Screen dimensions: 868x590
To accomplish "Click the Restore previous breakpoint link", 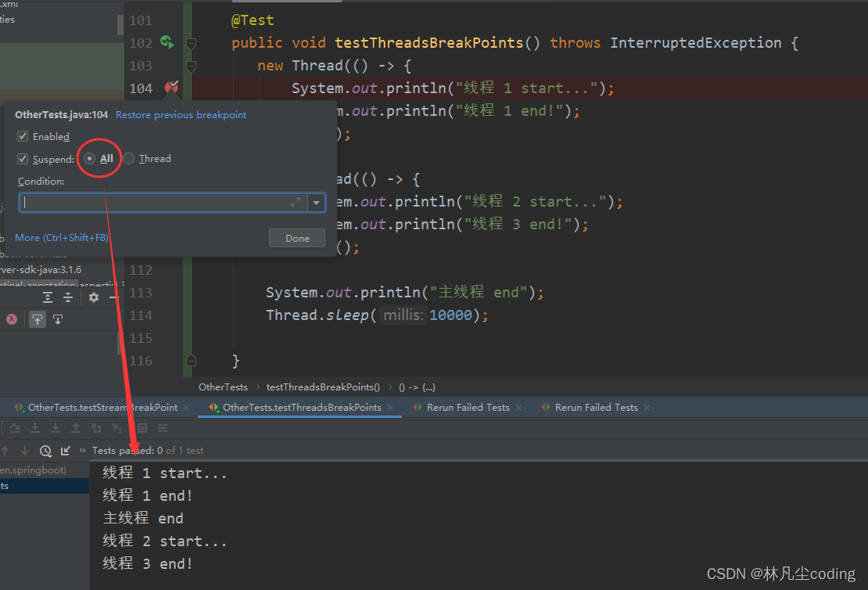I will coord(181,115).
